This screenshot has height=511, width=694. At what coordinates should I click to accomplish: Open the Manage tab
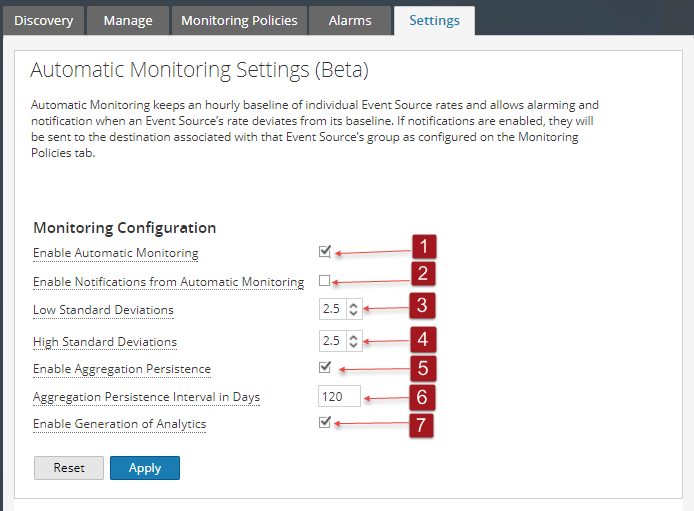[x=128, y=20]
